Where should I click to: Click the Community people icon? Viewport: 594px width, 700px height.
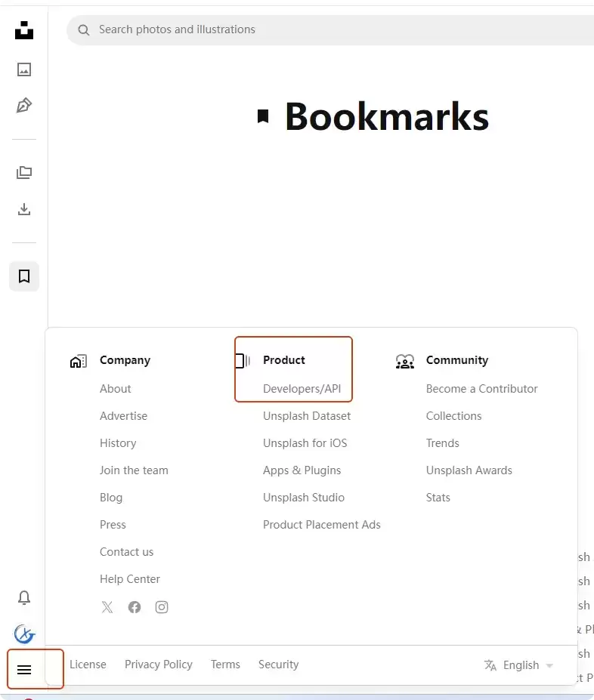click(x=405, y=361)
